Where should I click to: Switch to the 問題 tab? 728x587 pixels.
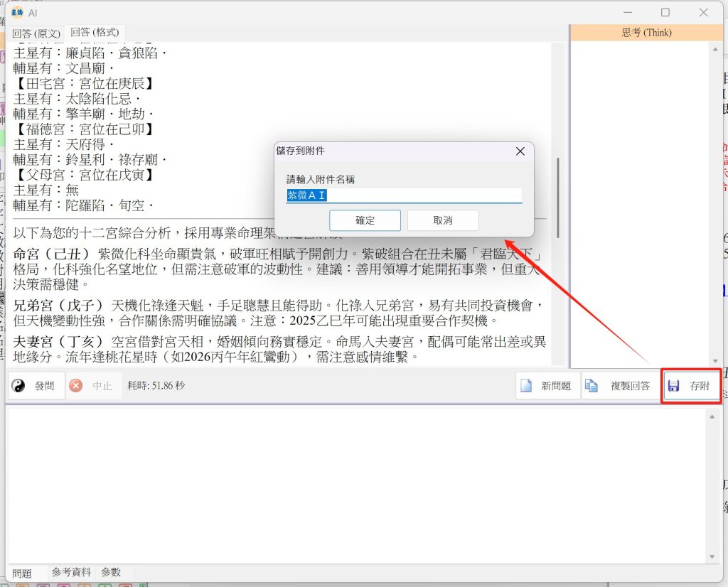click(x=22, y=573)
